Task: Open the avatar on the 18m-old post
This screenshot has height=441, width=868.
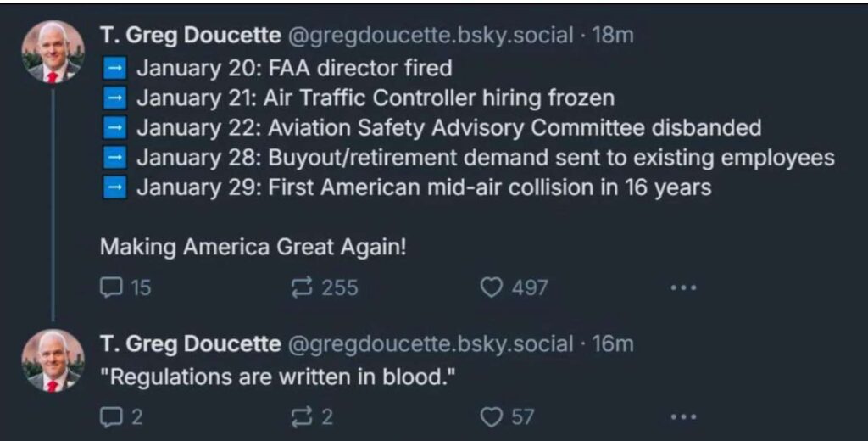Action: click(x=53, y=52)
